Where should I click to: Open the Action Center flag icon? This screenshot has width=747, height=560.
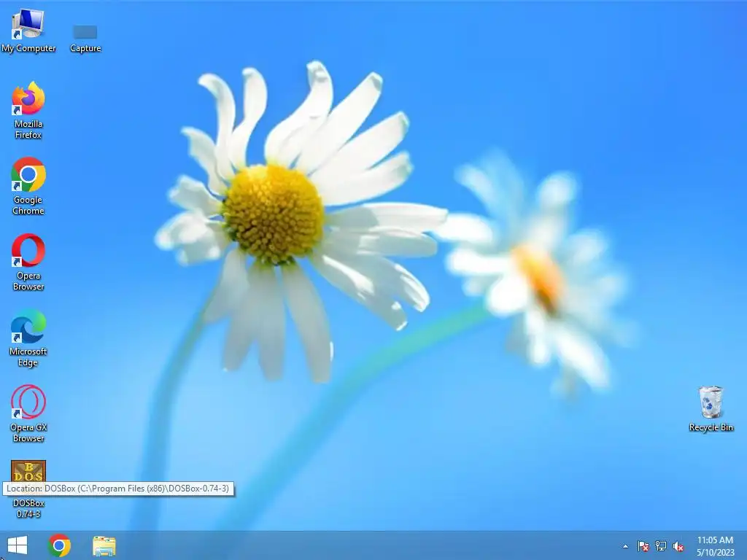[643, 546]
